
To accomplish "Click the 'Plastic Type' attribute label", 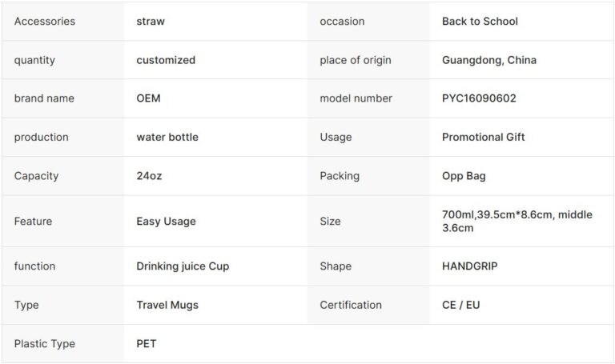I will coord(45,344).
